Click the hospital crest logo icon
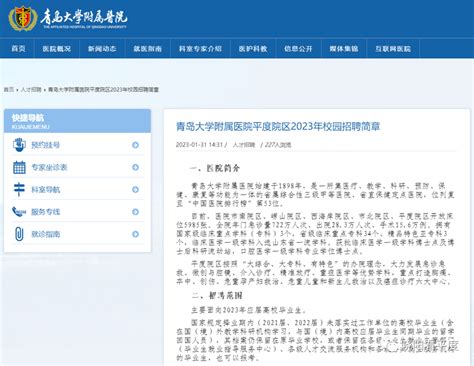The image size is (474, 366). 23,19
